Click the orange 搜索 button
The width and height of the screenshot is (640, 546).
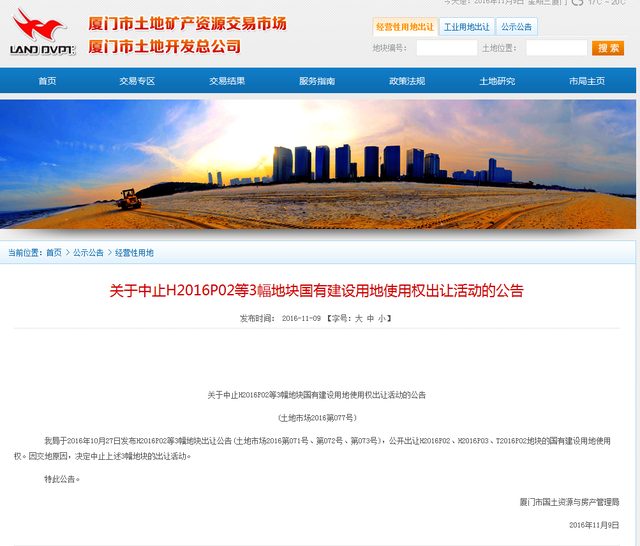608,48
